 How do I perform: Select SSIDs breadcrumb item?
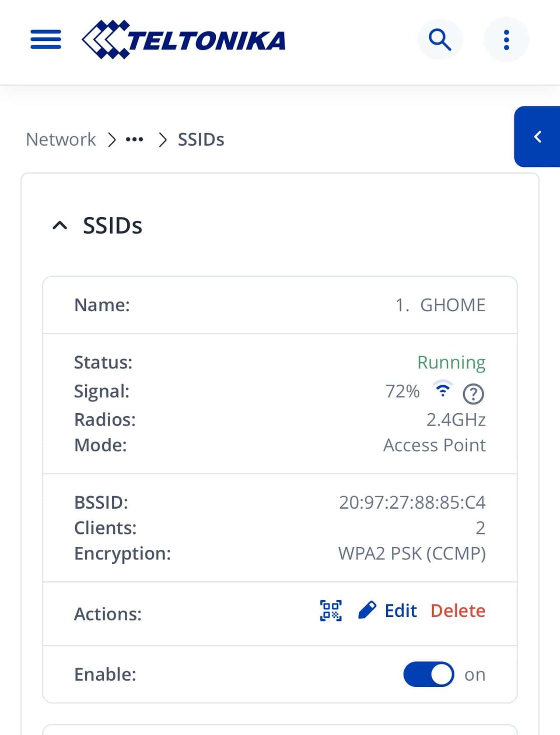pos(201,140)
